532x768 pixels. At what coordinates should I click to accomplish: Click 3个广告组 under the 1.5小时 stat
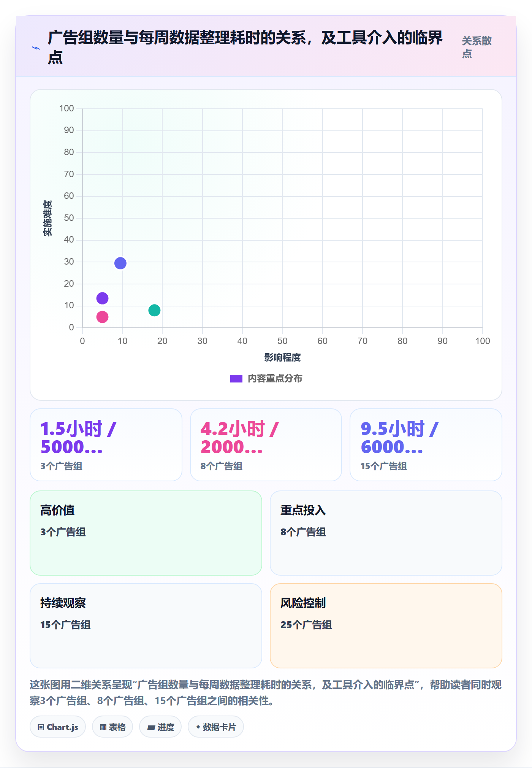click(x=62, y=466)
